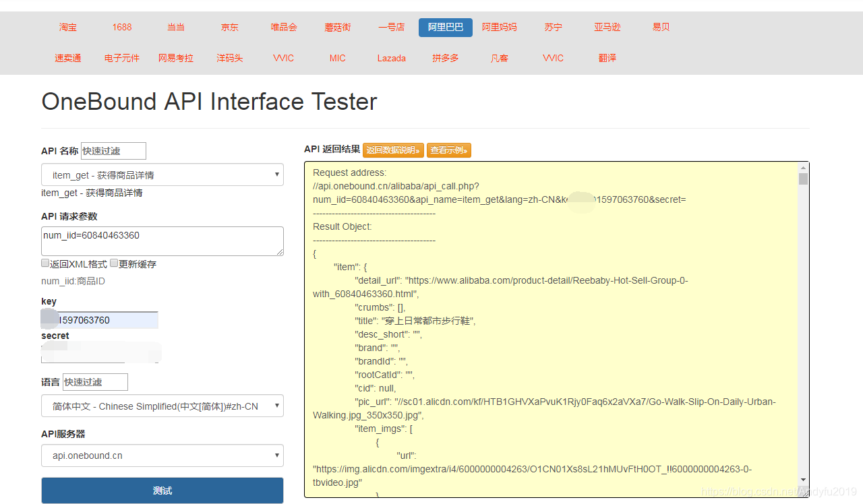This screenshot has height=504, width=863.
Task: Click the blue 测试 button
Action: click(162, 491)
